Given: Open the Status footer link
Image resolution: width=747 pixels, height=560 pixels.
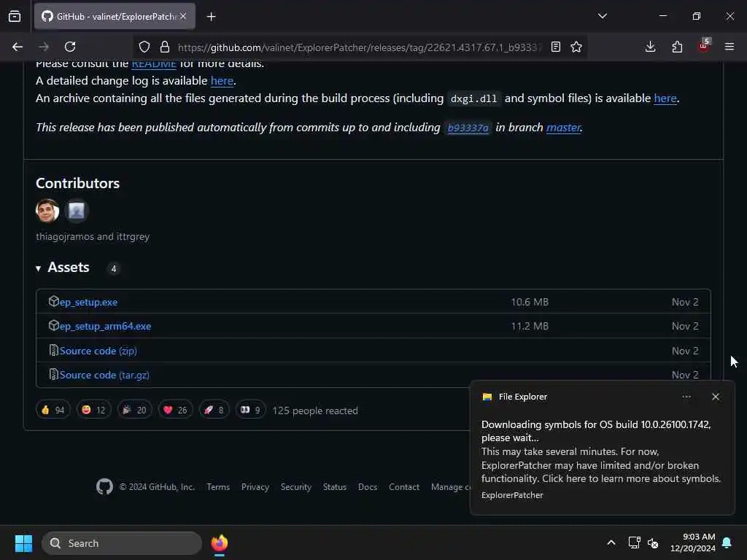Looking at the screenshot, I should pyautogui.click(x=334, y=486).
